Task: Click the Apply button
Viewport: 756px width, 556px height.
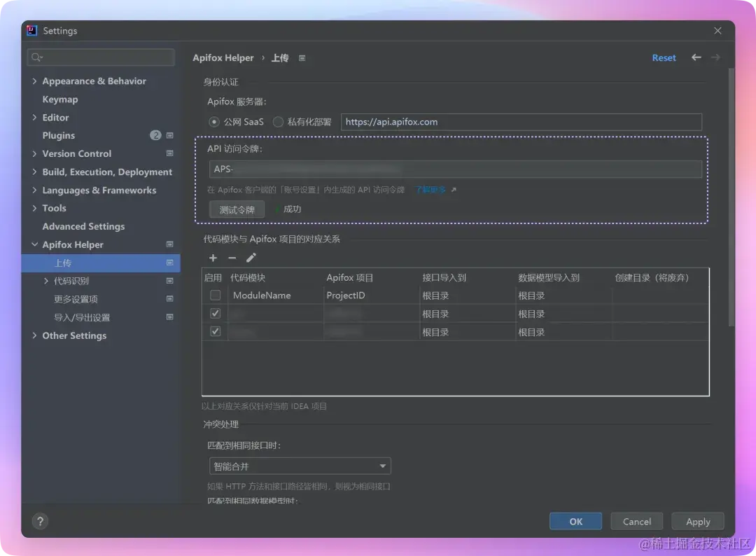Action: [698, 521]
